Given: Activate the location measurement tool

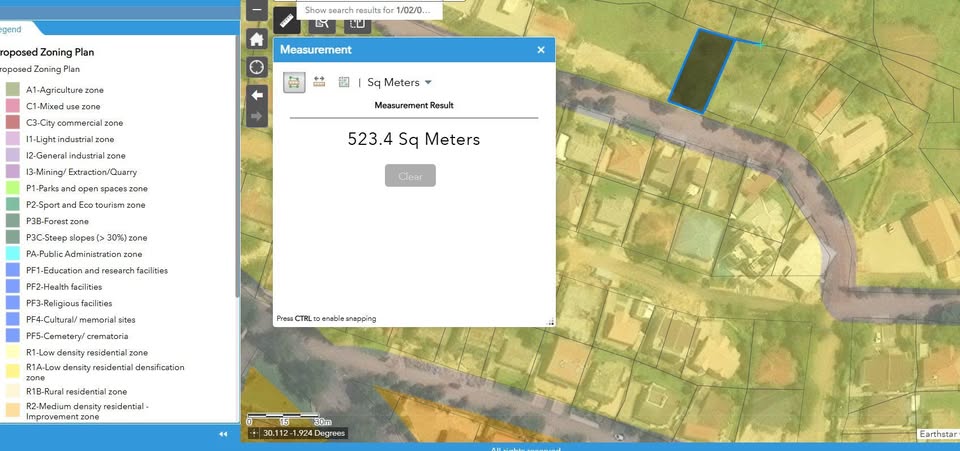Looking at the screenshot, I should click(343, 82).
